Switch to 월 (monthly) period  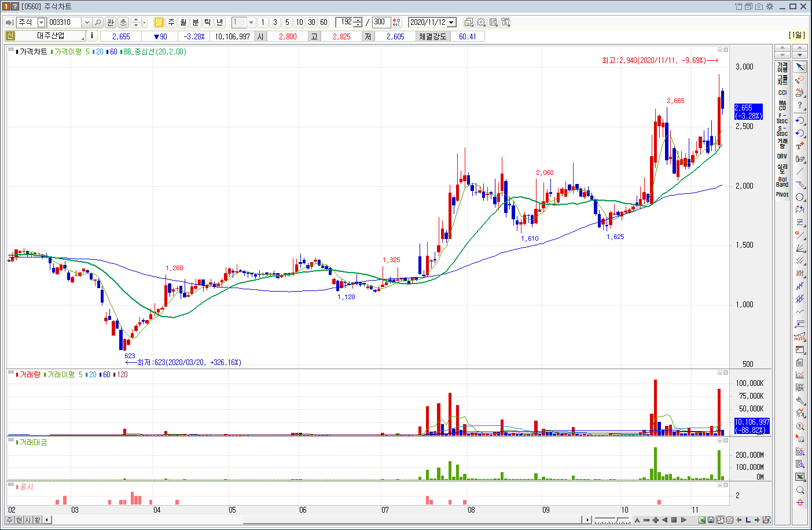pos(183,22)
